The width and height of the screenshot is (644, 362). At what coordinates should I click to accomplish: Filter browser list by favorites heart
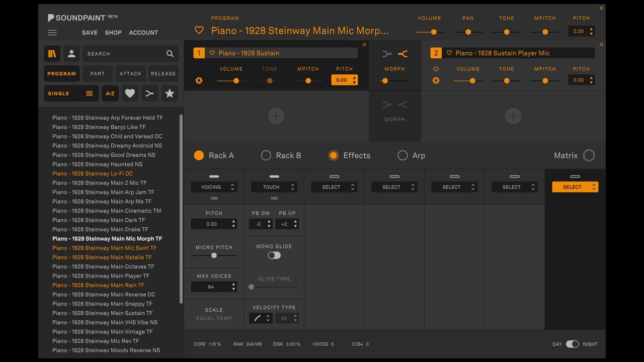point(130,94)
